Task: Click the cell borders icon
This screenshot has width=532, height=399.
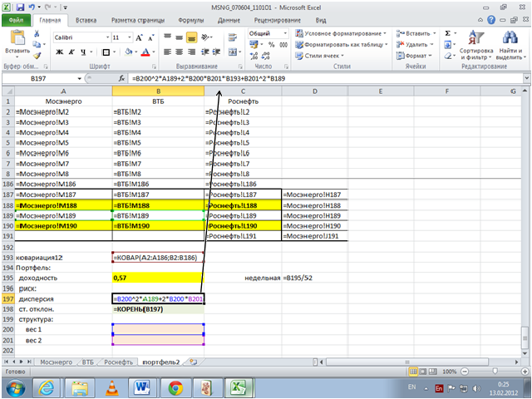Action: [x=106, y=52]
